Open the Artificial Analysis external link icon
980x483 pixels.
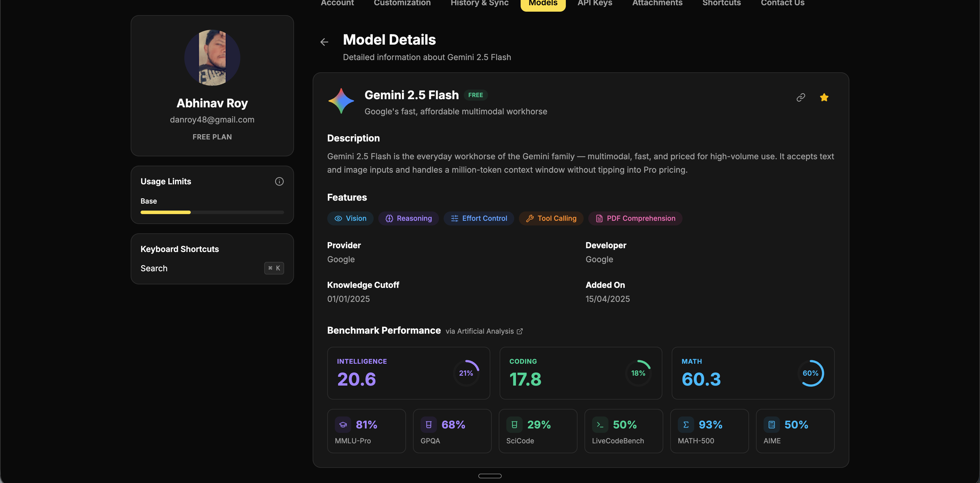pos(520,331)
